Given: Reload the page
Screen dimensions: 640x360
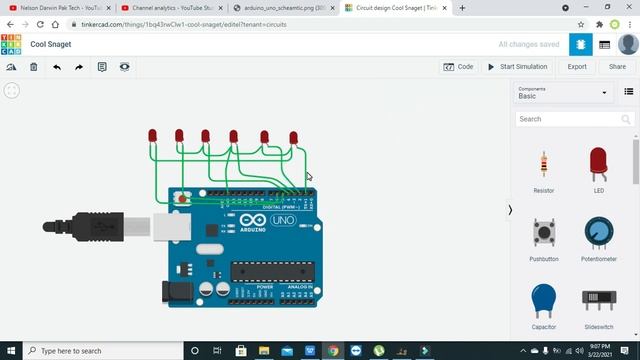Looking at the screenshot, I should coord(40,24).
